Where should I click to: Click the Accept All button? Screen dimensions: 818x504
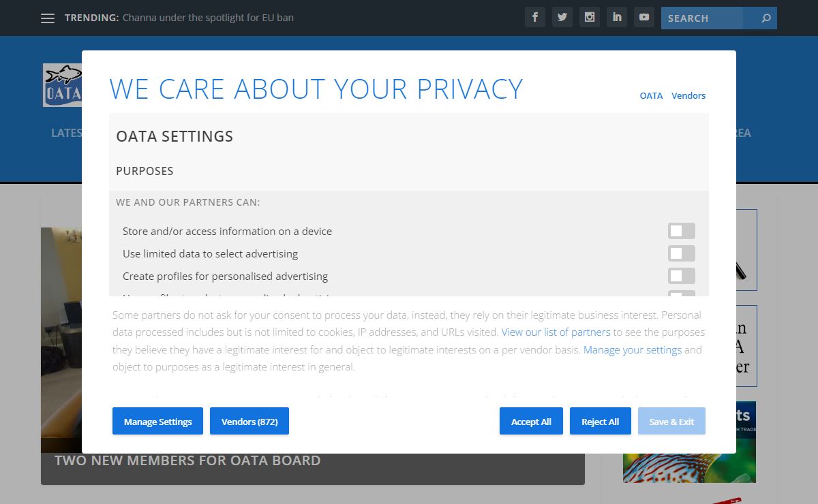531,421
